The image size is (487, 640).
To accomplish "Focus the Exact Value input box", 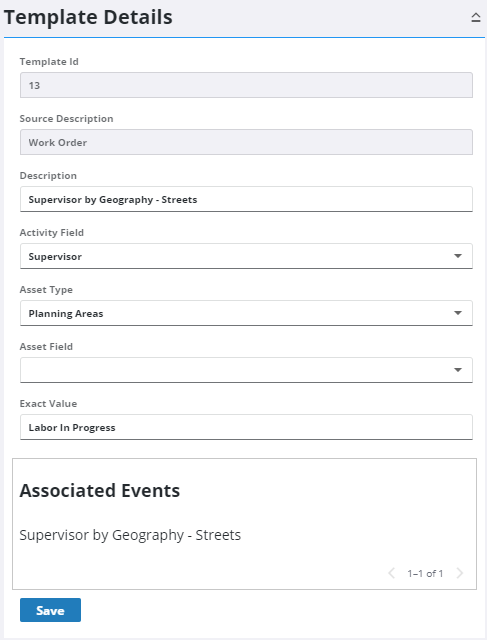I will 246,427.
